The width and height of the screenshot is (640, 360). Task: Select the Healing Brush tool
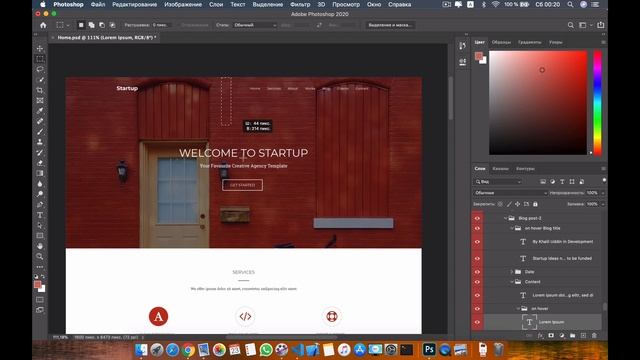[40, 121]
